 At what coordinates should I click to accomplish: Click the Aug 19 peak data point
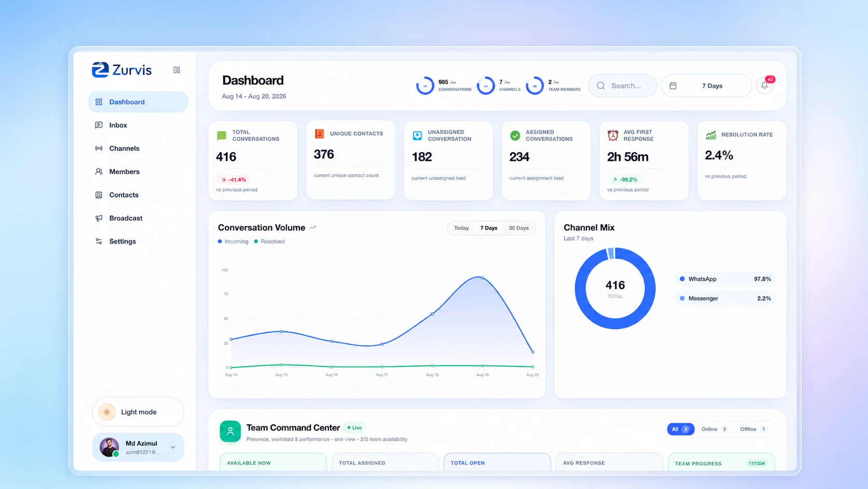[483, 278]
